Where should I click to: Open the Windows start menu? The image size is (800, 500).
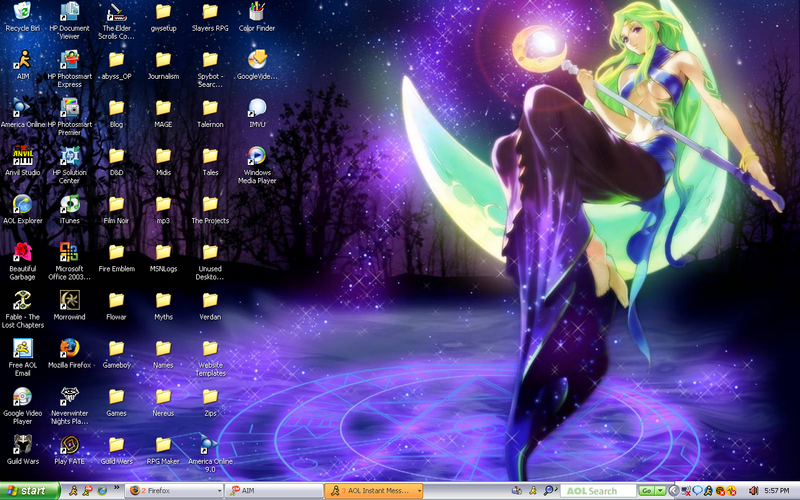pos(30,491)
